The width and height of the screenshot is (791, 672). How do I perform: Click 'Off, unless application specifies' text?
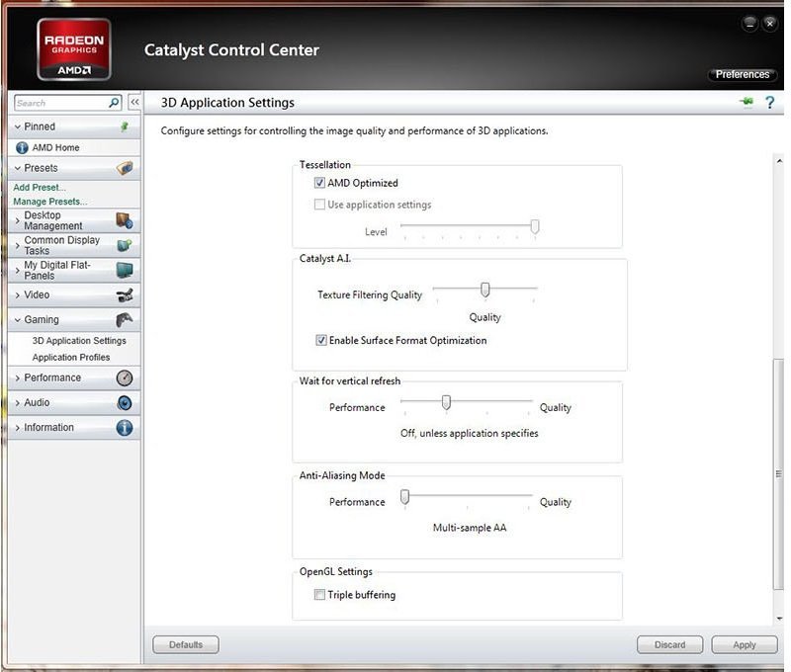tap(469, 434)
